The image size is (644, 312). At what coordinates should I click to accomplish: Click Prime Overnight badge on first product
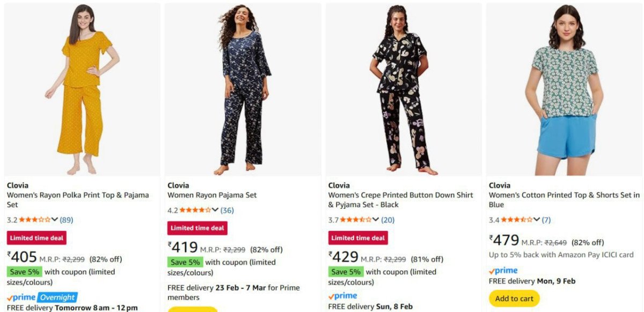click(x=42, y=297)
